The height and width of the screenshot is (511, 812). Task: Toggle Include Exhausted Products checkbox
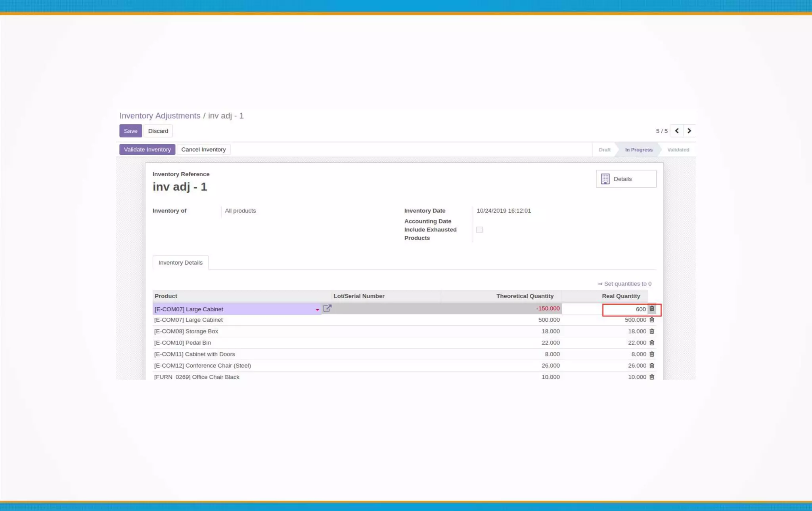479,230
